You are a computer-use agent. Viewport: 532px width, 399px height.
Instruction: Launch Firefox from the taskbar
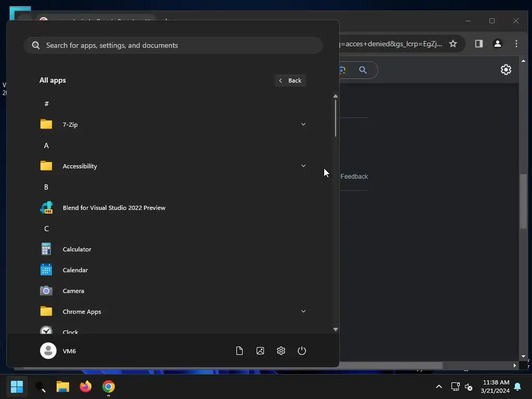(86, 387)
